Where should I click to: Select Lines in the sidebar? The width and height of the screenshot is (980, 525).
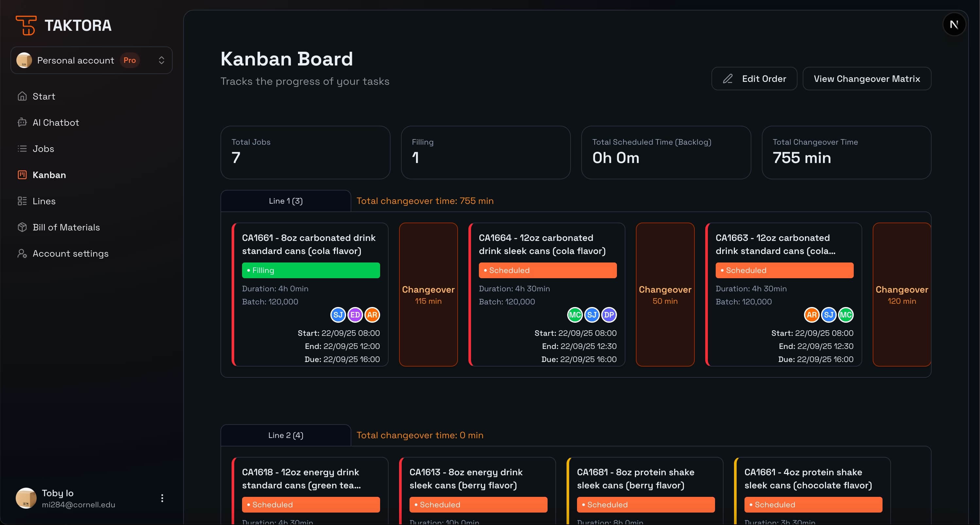click(x=44, y=201)
